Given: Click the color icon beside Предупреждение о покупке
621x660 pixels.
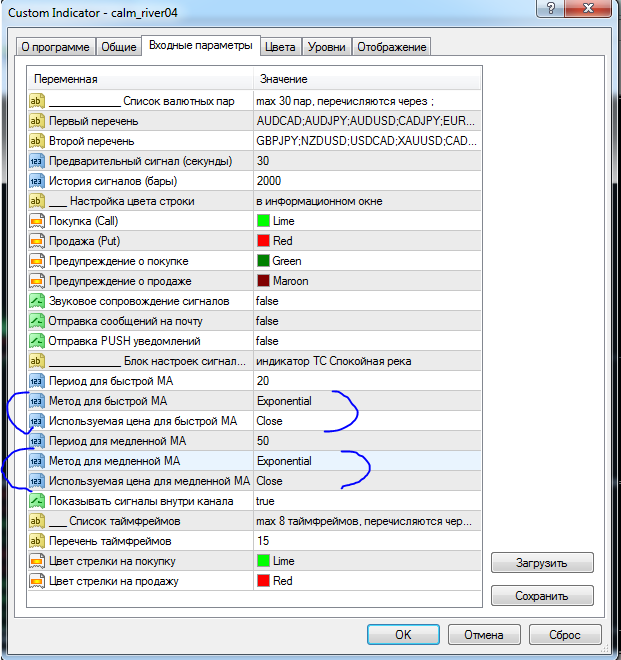Looking at the screenshot, I should click(37, 261).
